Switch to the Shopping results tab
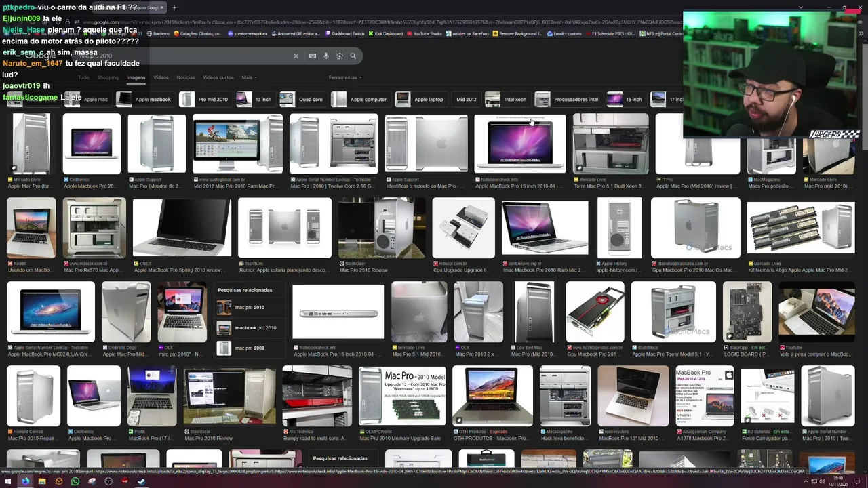Viewport: 868px width, 488px height. pos(108,77)
